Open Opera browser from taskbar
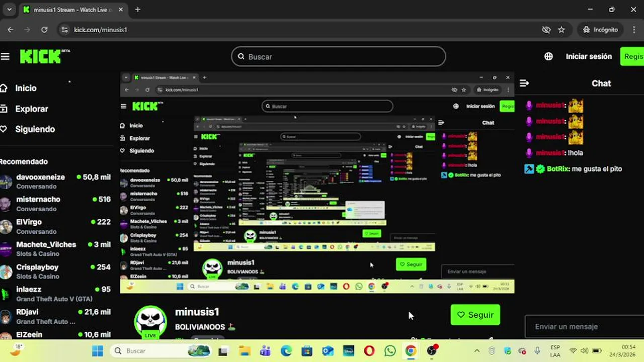The image size is (644, 362). (369, 350)
